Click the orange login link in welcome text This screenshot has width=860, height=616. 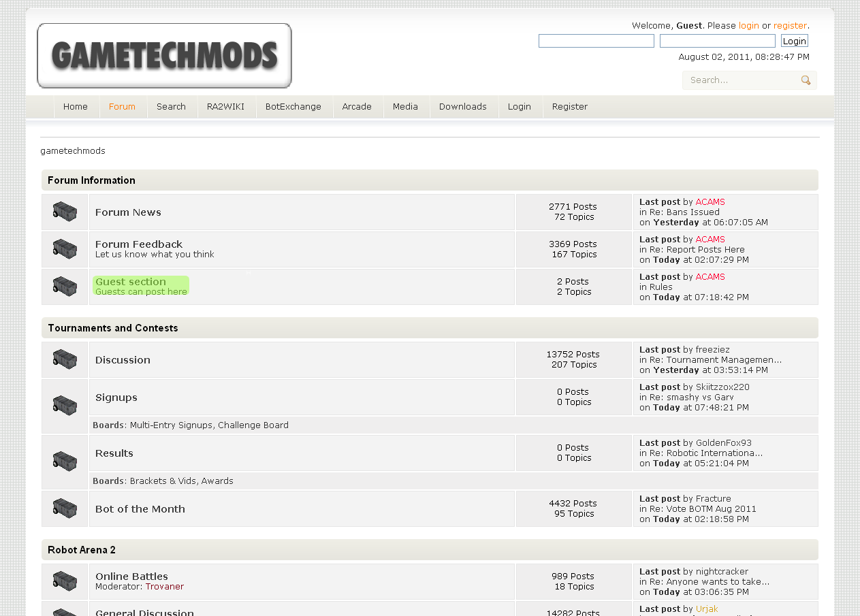click(x=749, y=26)
